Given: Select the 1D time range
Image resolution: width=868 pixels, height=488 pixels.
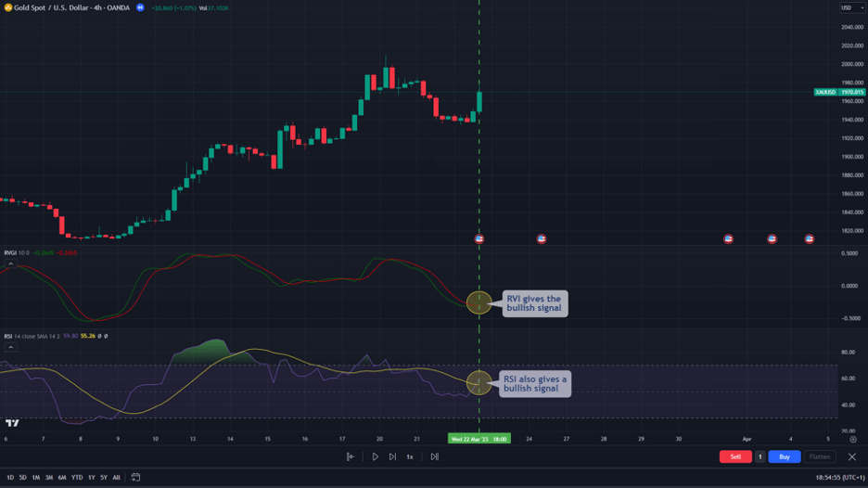Looking at the screenshot, I should point(10,478).
